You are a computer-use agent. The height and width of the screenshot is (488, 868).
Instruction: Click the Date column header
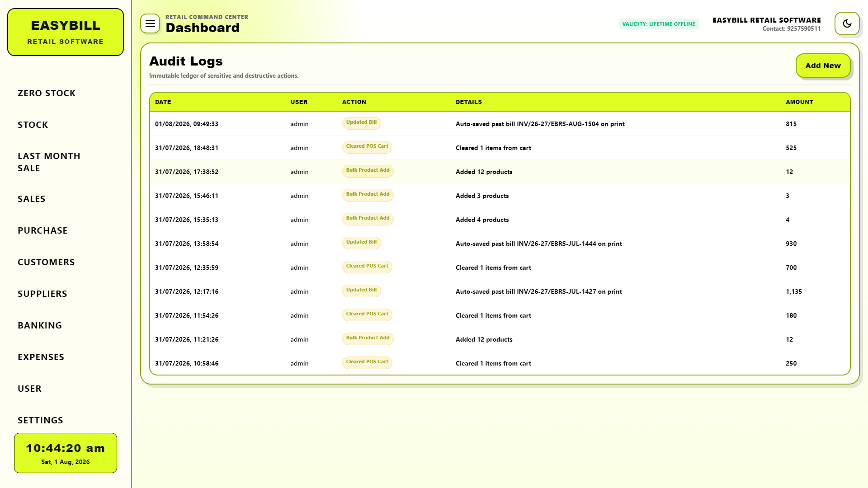coord(163,102)
